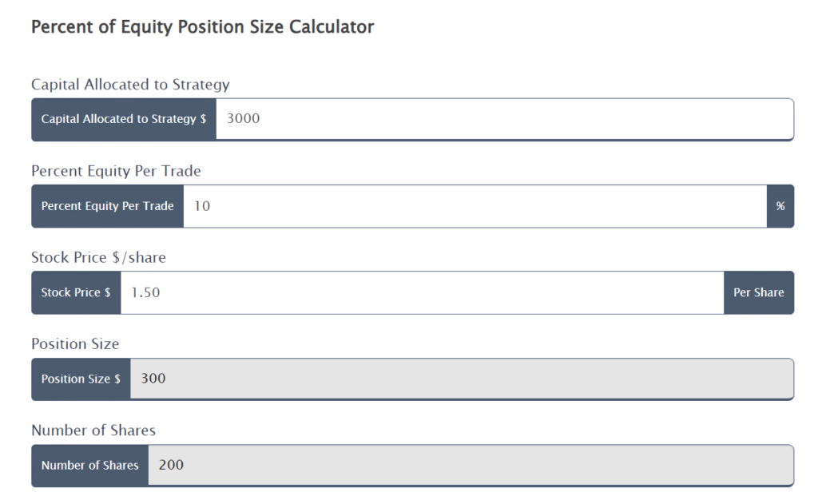This screenshot has height=504, width=818.
Task: Click the 3000 value in the capital field
Action: coord(244,119)
